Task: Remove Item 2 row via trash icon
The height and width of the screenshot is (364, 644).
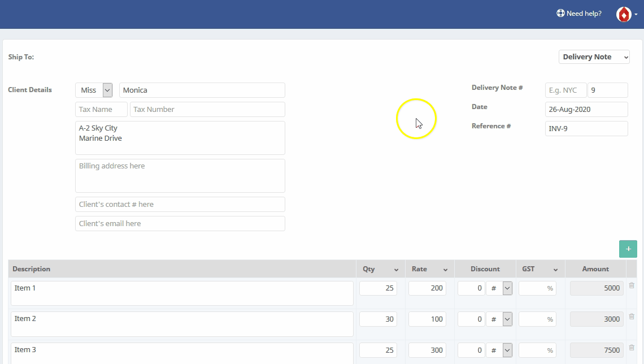Action: pos(631,317)
